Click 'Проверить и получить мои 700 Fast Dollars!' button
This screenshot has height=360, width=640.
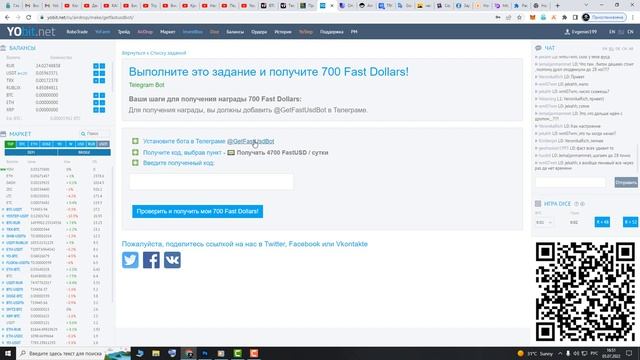click(198, 211)
